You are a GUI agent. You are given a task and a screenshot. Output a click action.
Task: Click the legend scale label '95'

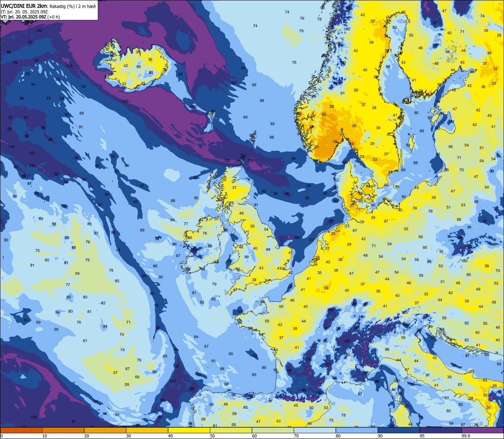tap(422, 436)
